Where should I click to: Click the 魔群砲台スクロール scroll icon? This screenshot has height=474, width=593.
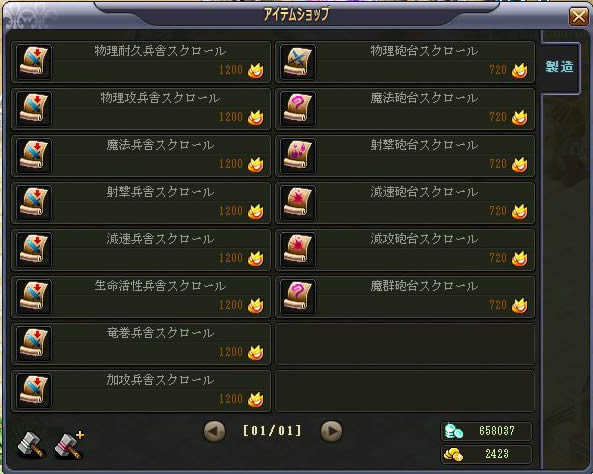click(298, 297)
